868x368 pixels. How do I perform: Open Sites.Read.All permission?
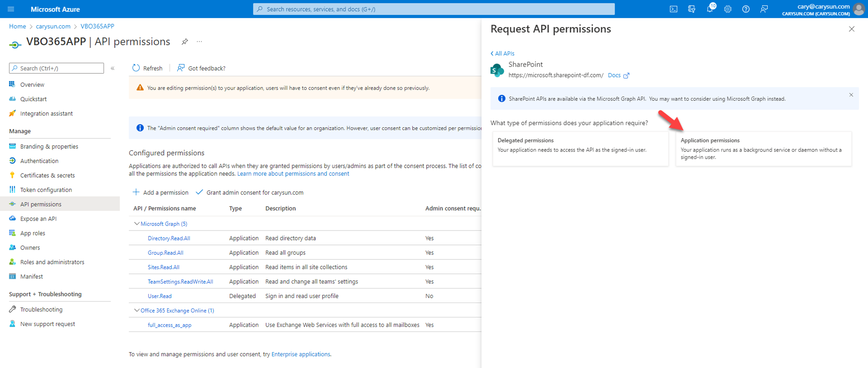tap(163, 267)
